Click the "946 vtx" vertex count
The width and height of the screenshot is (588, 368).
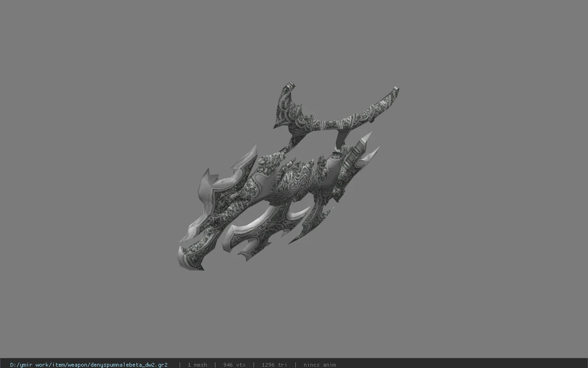point(234,365)
